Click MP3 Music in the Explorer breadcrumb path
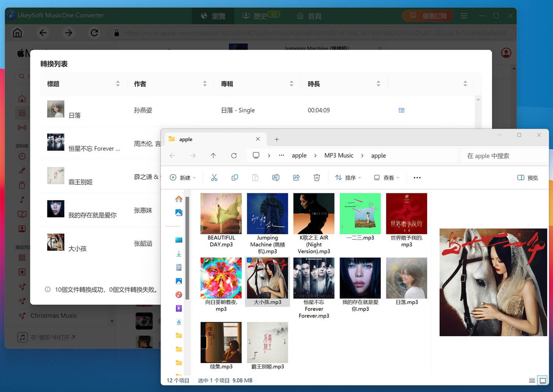Image resolution: width=553 pixels, height=392 pixels. click(x=338, y=155)
